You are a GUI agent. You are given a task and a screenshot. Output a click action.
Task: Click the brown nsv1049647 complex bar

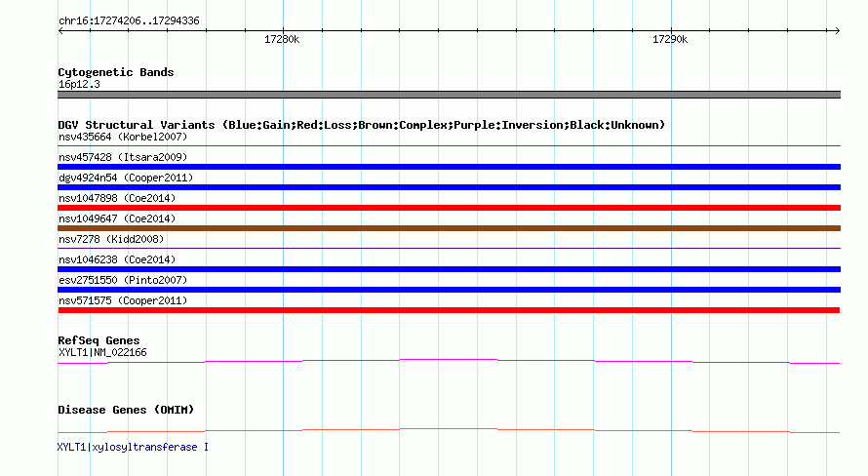[449, 228]
